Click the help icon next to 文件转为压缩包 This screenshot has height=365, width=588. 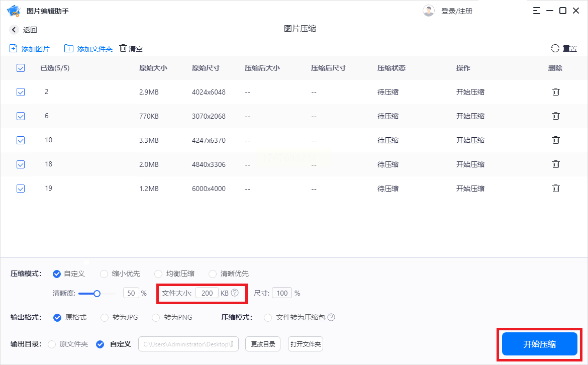331,317
